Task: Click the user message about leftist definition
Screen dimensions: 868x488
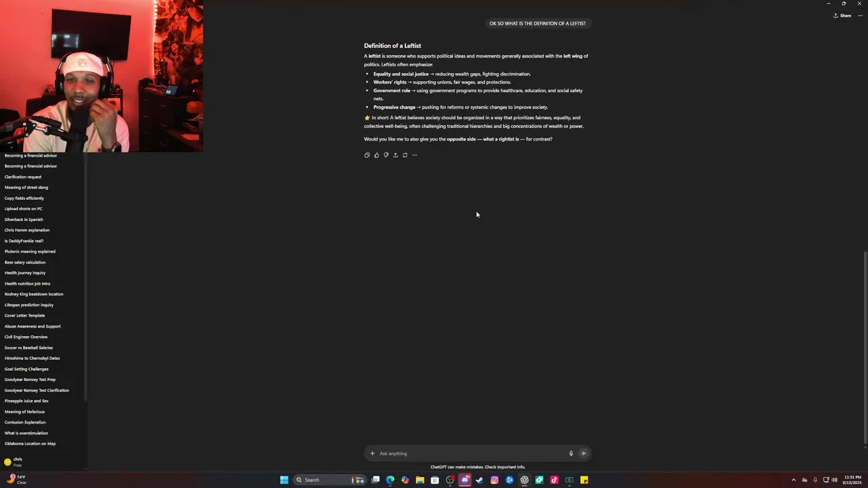Action: click(x=538, y=23)
